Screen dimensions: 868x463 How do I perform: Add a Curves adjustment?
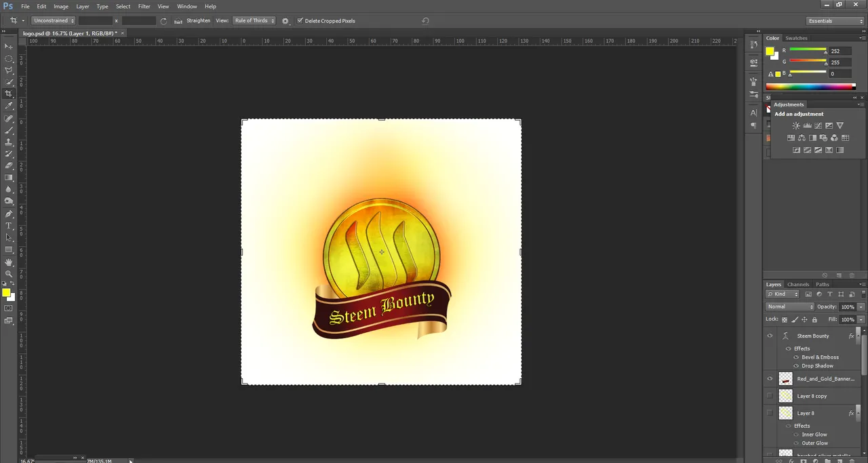tap(818, 126)
